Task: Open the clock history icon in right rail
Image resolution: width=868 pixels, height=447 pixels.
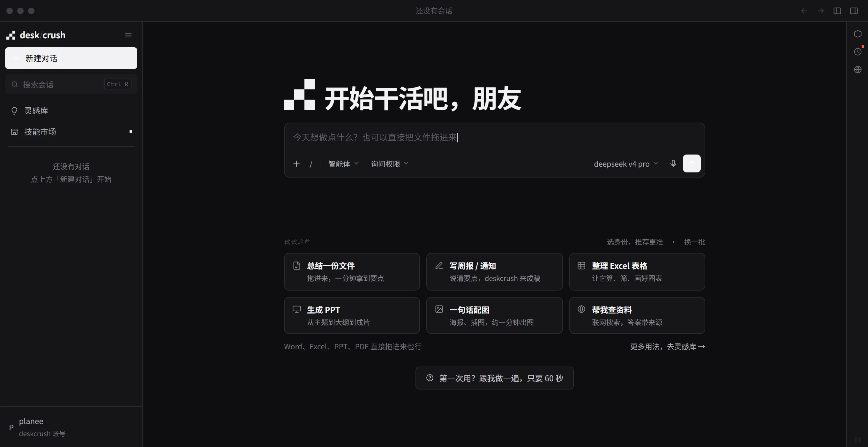Action: click(x=857, y=52)
